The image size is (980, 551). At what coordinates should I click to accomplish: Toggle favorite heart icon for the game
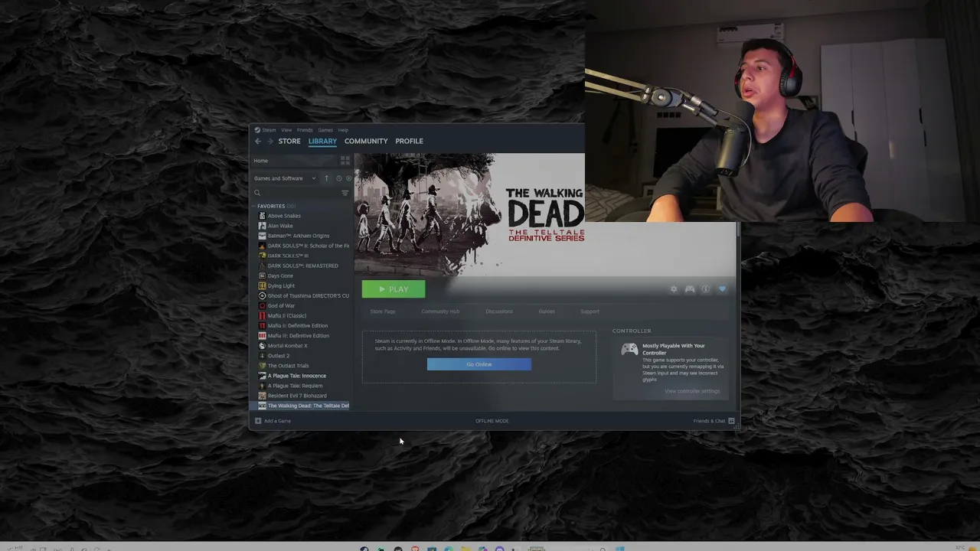722,289
